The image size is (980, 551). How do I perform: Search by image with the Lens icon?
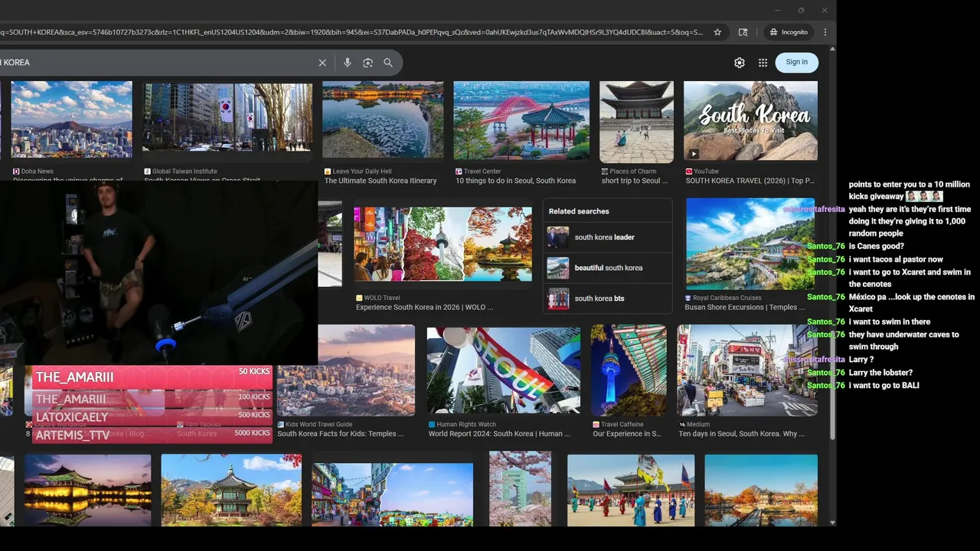click(367, 63)
